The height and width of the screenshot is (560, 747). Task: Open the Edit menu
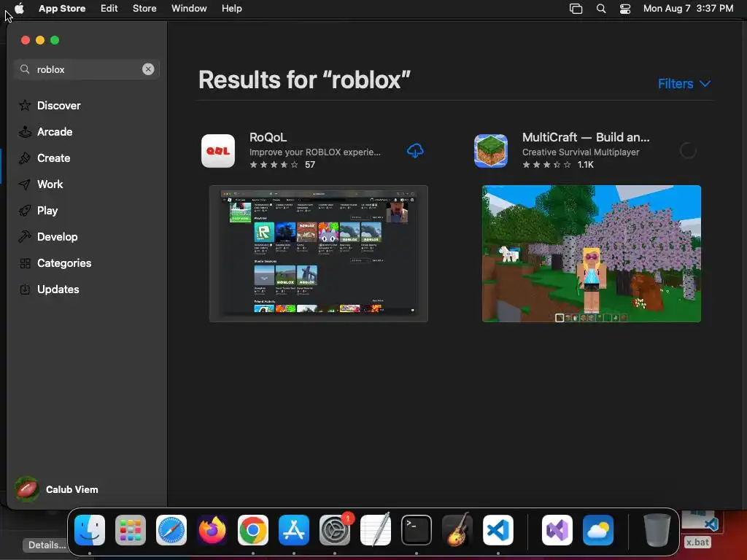[x=109, y=9]
